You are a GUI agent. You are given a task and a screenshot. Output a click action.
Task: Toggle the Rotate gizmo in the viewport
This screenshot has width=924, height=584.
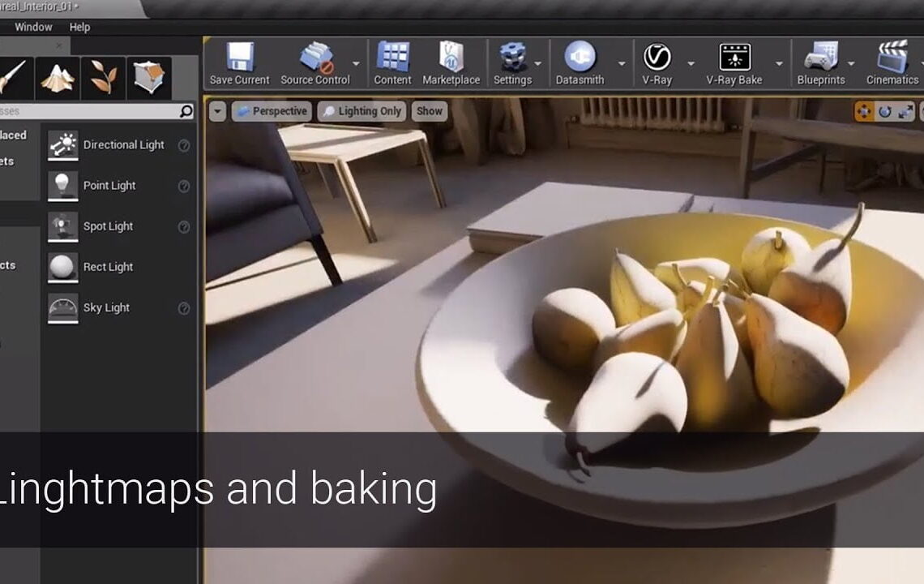[x=884, y=110]
